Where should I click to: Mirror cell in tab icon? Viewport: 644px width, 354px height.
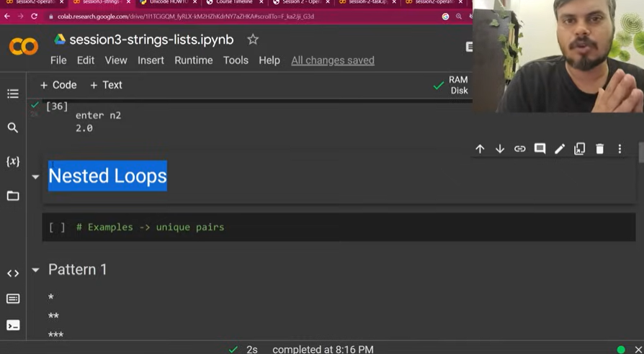tap(579, 148)
